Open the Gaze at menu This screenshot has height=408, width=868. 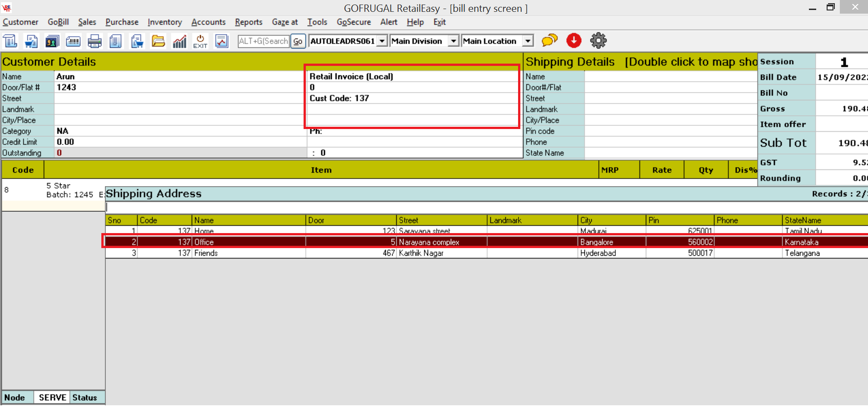click(x=285, y=22)
